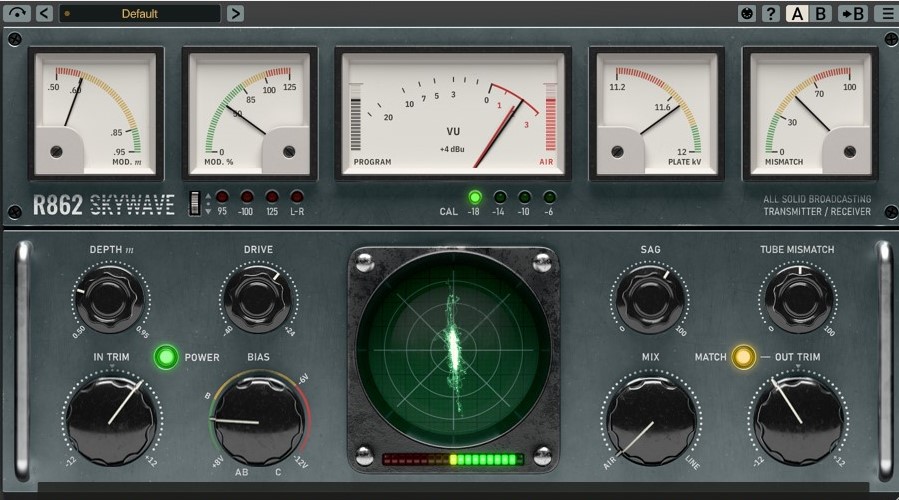Select CAL -14 LED
Viewport: 899px width, 500px height.
499,197
